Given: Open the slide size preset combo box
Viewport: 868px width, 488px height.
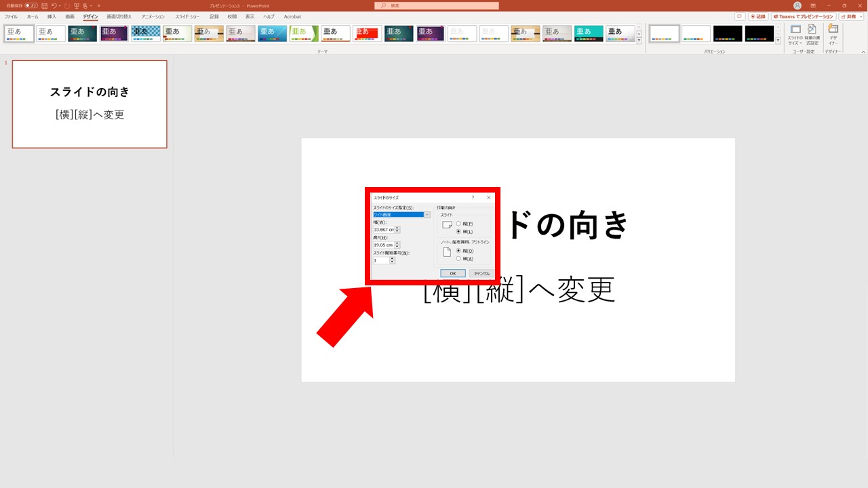Looking at the screenshot, I should 401,215.
